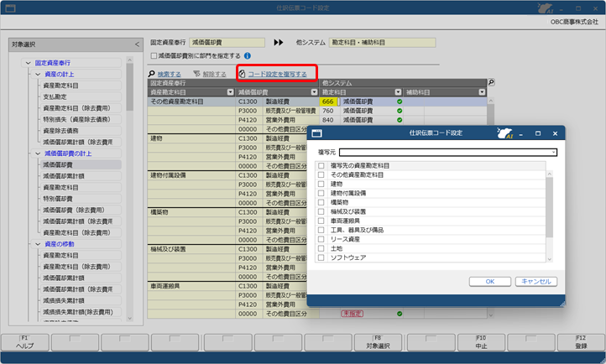Collapse the 対象選択 panel with the chevron
606x364 pixels.
137,44
